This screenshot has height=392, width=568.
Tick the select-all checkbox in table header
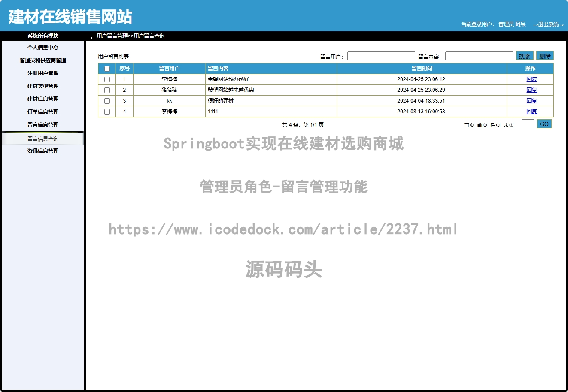[x=107, y=69]
